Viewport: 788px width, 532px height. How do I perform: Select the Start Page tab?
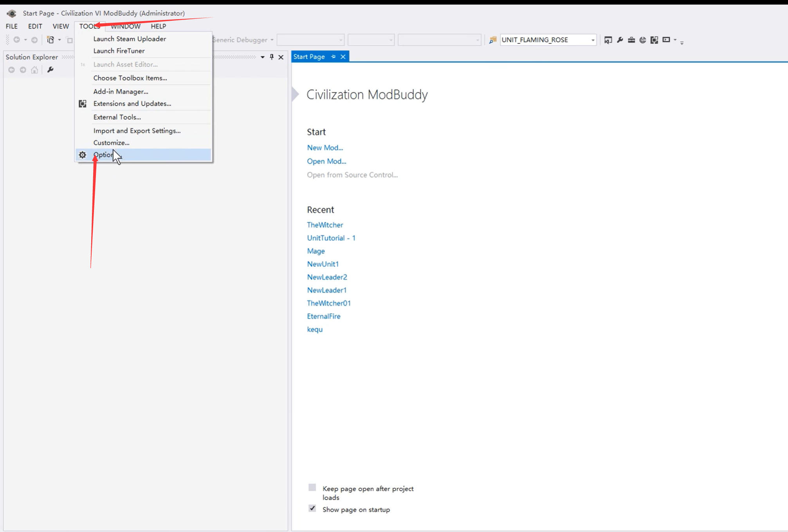(x=309, y=57)
